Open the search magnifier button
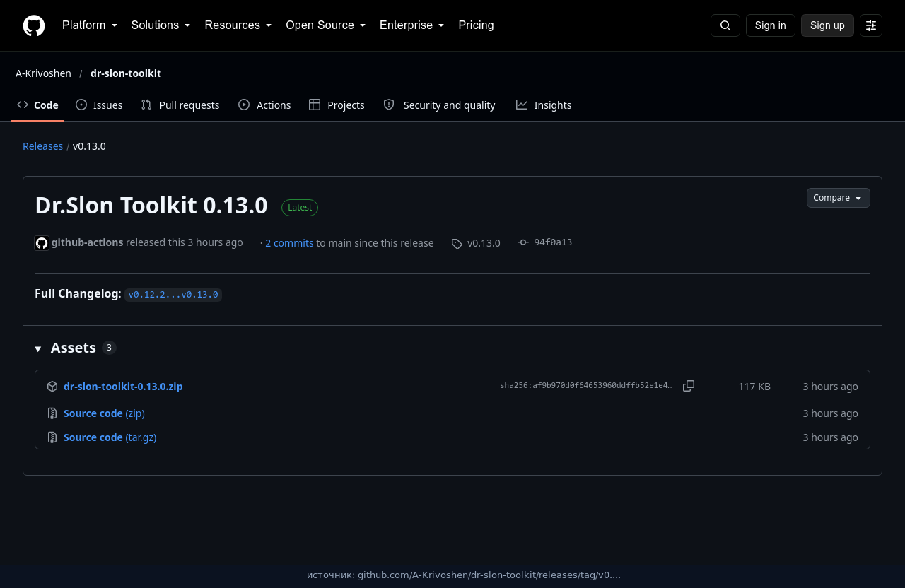This screenshot has height=588, width=905. pyautogui.click(x=725, y=25)
